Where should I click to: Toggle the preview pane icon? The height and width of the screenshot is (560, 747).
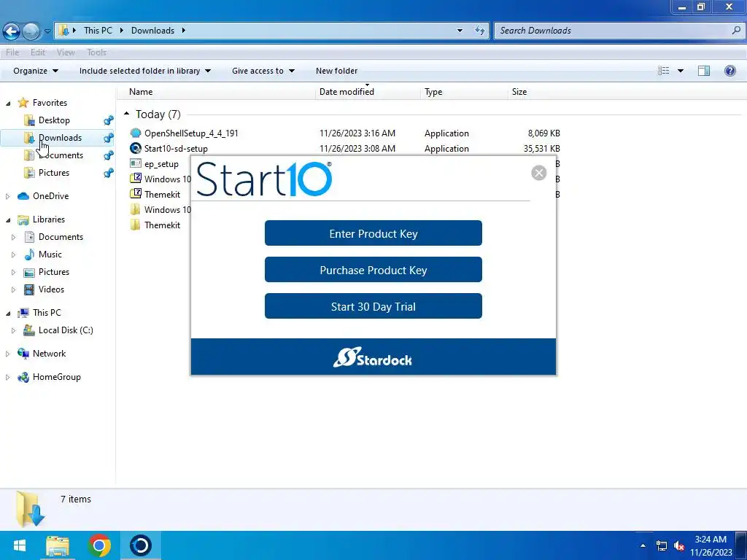point(704,71)
